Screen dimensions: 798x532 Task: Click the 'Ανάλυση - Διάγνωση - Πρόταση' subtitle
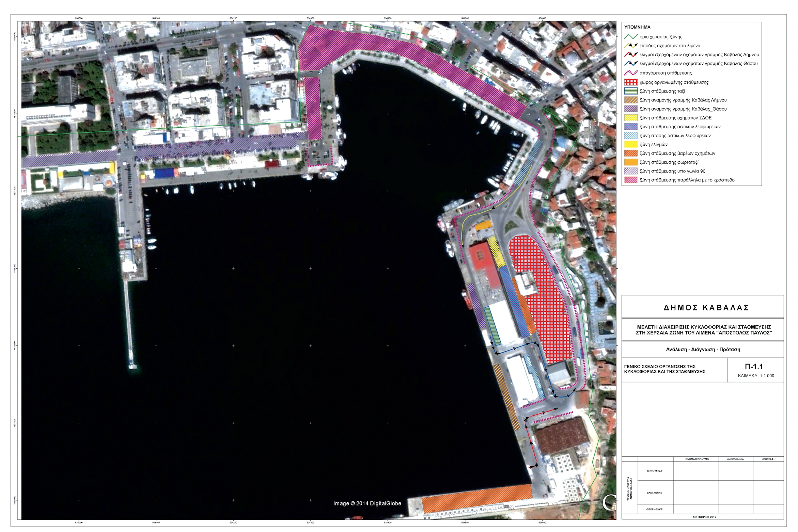(703, 350)
